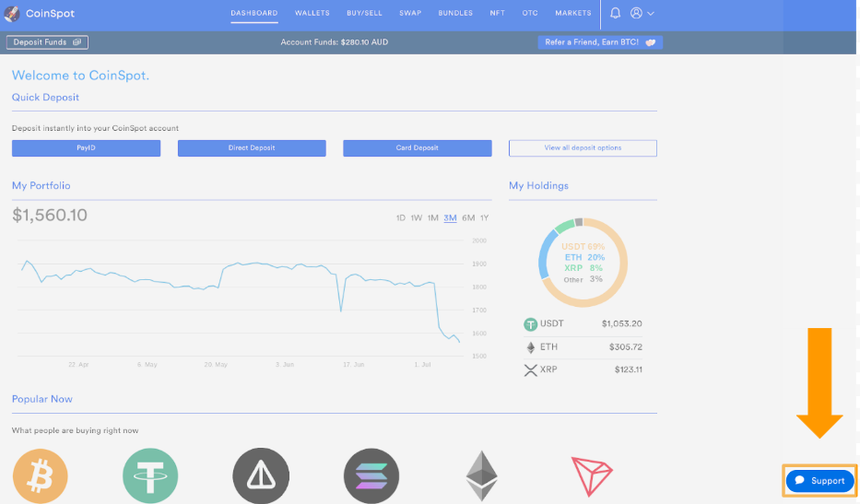Open the notifications bell
860x504 pixels.
click(x=616, y=13)
